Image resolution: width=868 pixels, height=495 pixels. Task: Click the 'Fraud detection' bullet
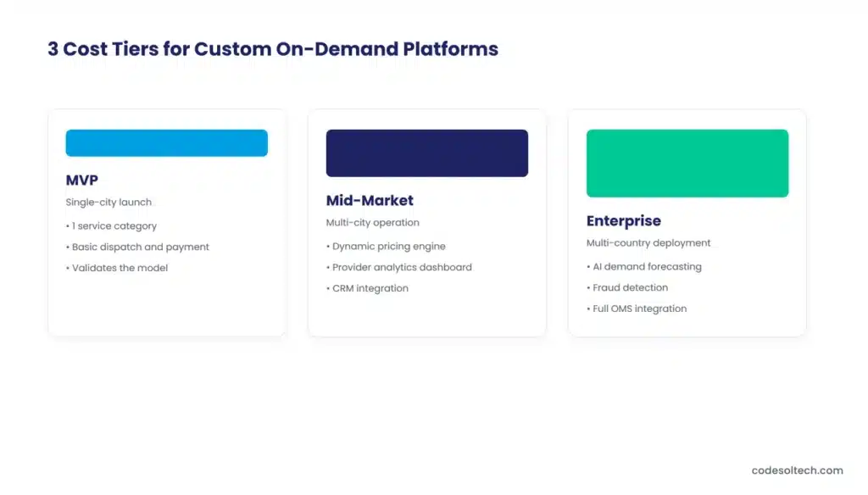(x=627, y=288)
